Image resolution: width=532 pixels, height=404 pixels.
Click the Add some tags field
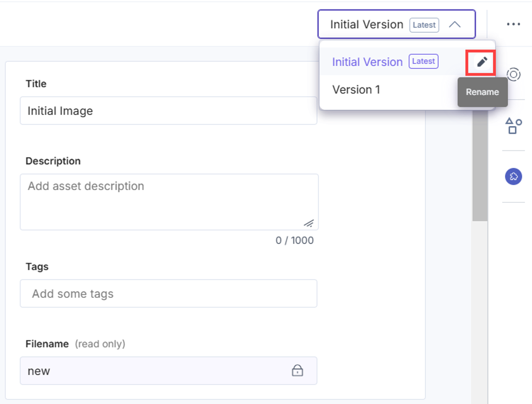[x=168, y=293]
